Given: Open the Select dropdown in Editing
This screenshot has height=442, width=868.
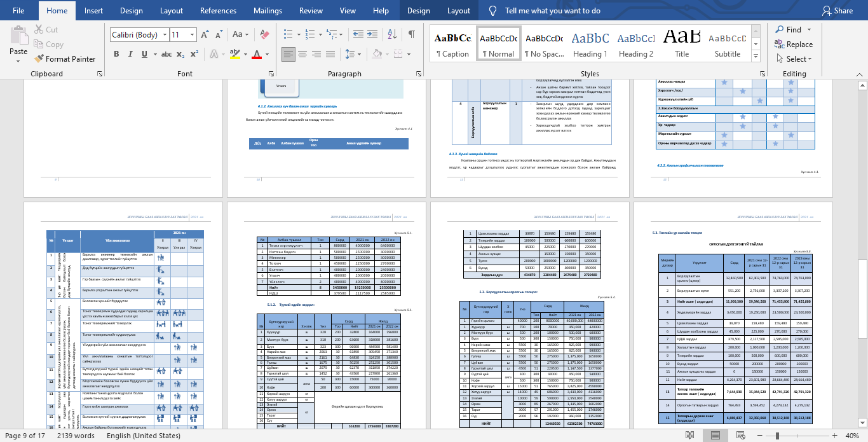Looking at the screenshot, I should coord(794,59).
